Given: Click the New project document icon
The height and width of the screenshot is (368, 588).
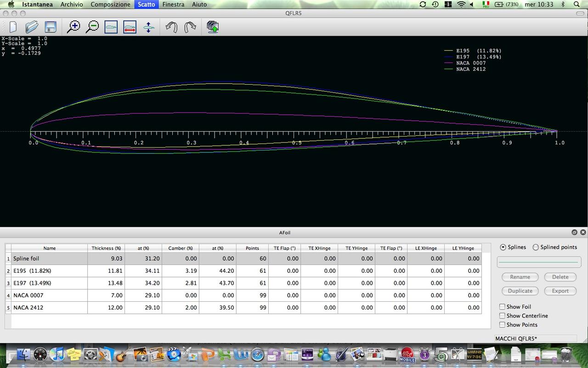Looking at the screenshot, I should [x=13, y=27].
